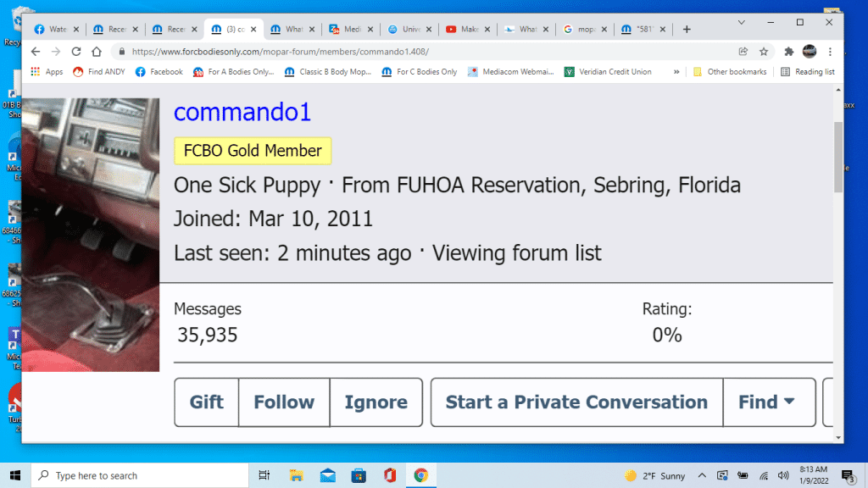Open the Apps grid shortcut in bookmarks bar
Image resolution: width=868 pixels, height=488 pixels.
47,72
